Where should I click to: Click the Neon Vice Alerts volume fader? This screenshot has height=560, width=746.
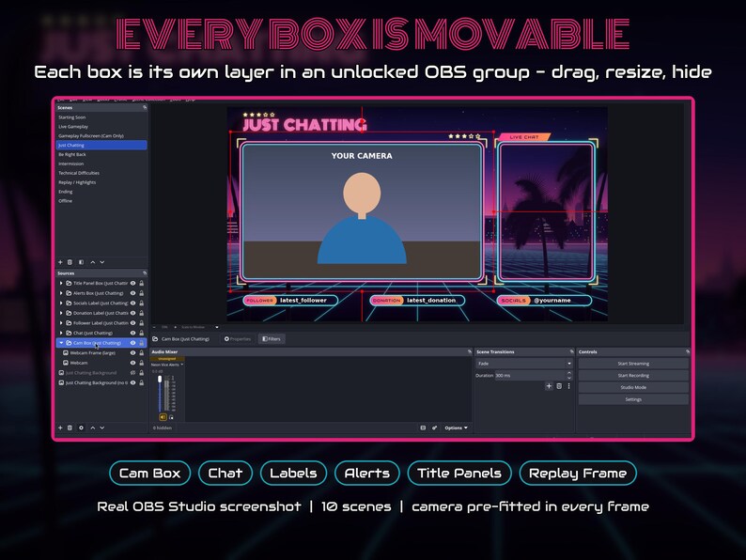(160, 394)
